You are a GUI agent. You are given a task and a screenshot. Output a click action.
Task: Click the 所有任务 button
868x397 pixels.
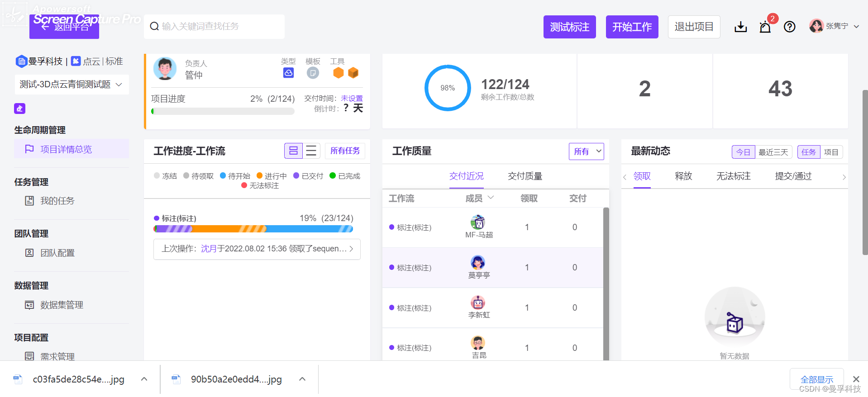tap(345, 151)
